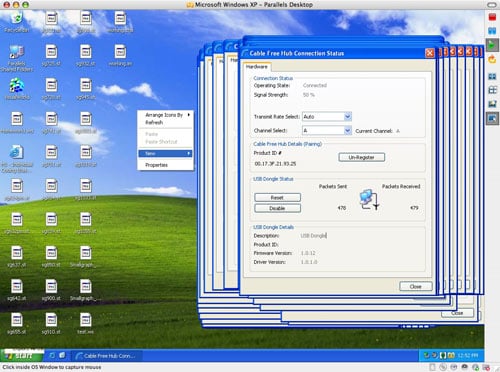Click the red stop icon in Parallels sidebar

pos(492,17)
